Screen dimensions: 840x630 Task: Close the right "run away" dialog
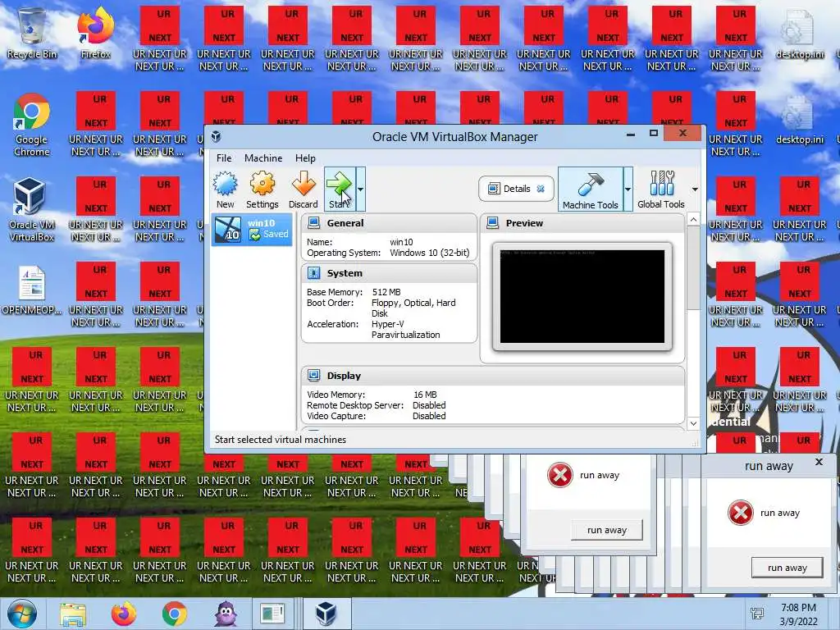point(819,462)
